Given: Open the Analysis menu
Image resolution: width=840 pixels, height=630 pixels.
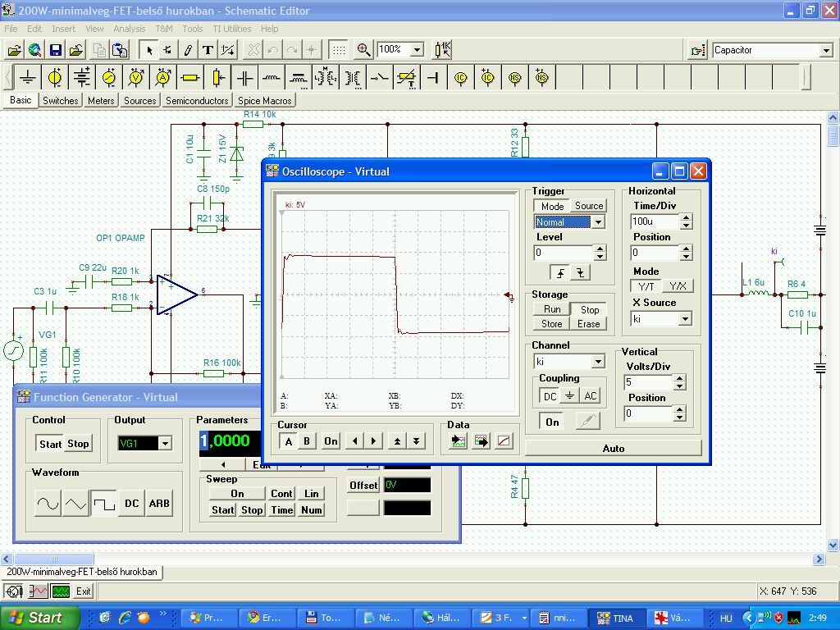Looking at the screenshot, I should pyautogui.click(x=129, y=29).
